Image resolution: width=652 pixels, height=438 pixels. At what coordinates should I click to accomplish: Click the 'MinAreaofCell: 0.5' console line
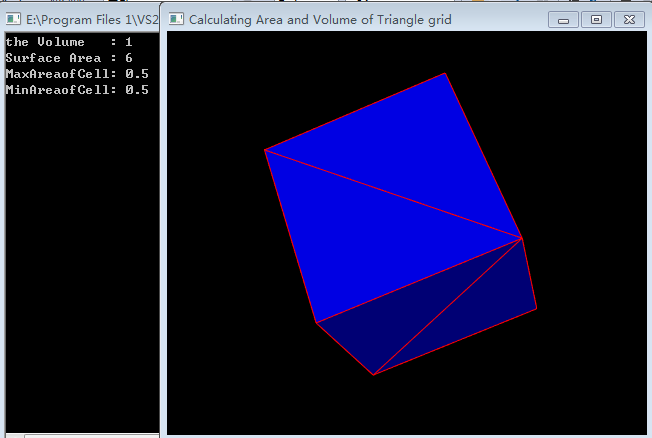click(77, 90)
